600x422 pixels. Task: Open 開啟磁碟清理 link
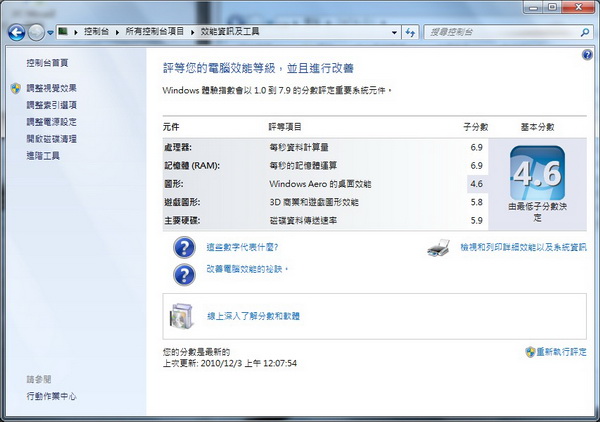[52, 139]
